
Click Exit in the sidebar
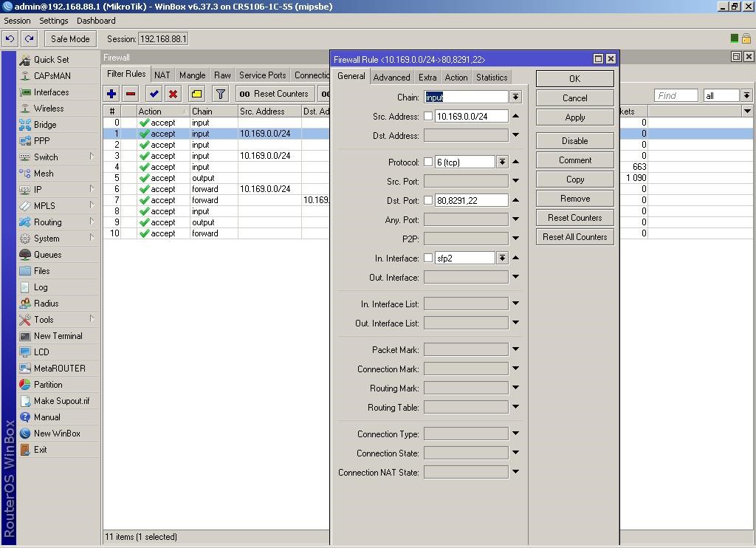[40, 449]
